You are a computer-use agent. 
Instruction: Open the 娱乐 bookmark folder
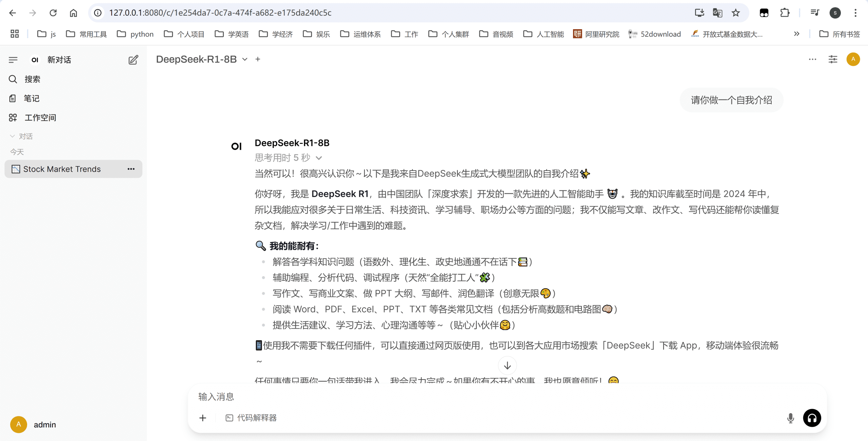click(x=316, y=34)
